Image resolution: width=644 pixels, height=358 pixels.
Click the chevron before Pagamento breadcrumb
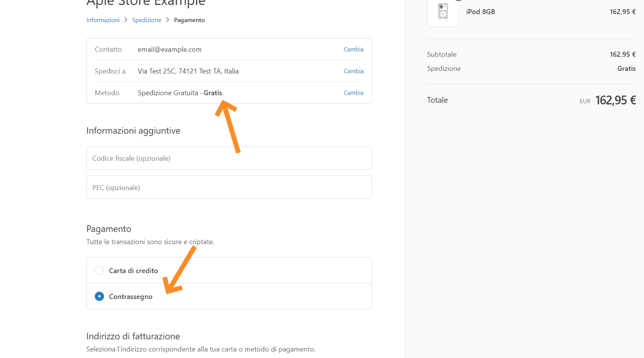pyautogui.click(x=167, y=20)
